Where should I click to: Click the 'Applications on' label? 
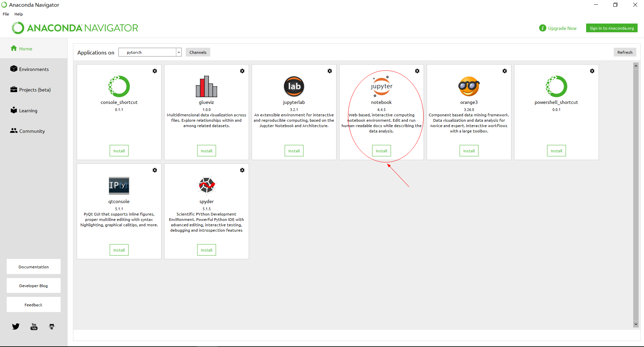96,52
